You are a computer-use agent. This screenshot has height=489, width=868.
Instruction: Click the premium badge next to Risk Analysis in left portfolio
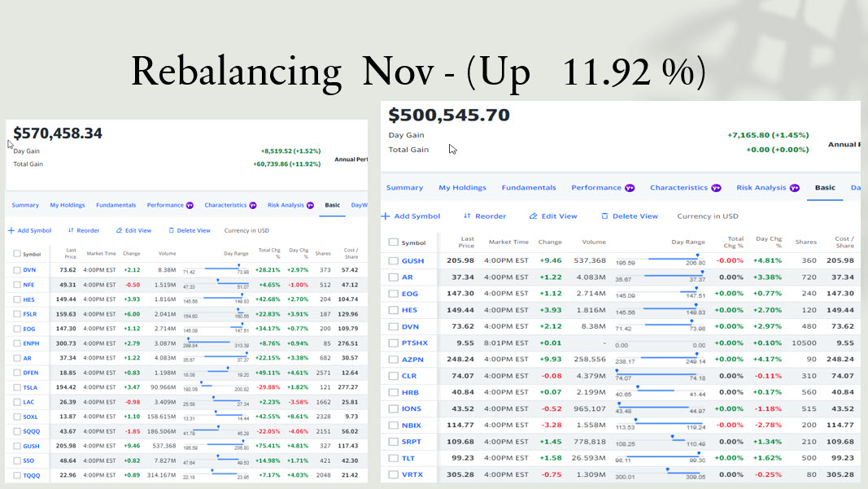click(x=311, y=206)
